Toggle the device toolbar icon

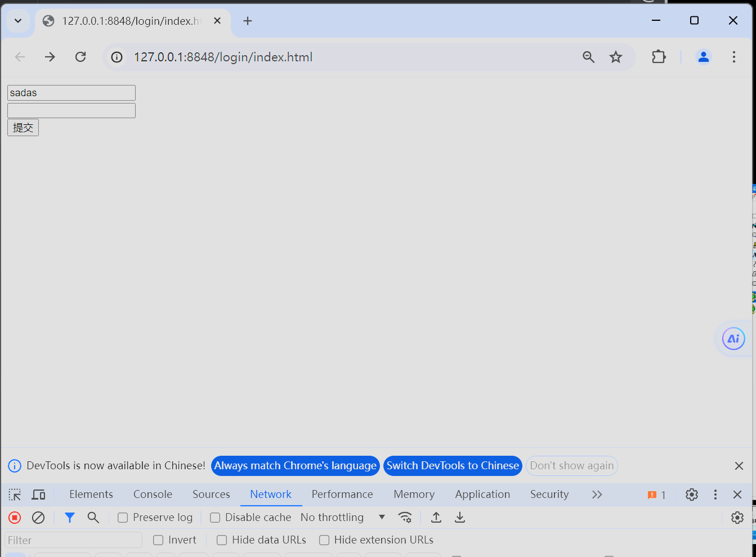tap(38, 495)
